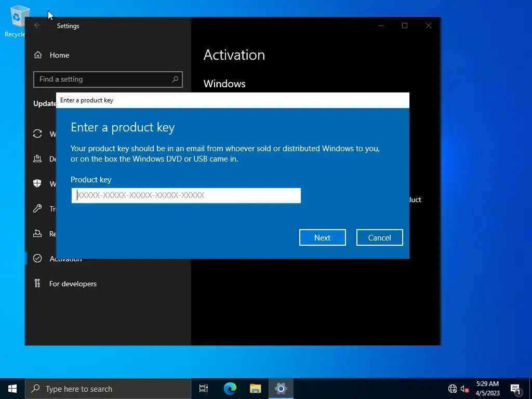Open Task View from taskbar
This screenshot has width=532, height=399.
tap(204, 389)
